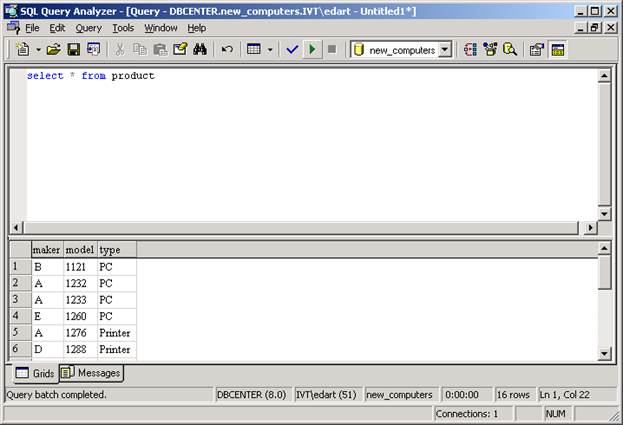
Task: Click the Save Query floppy disk icon
Action: click(74, 50)
